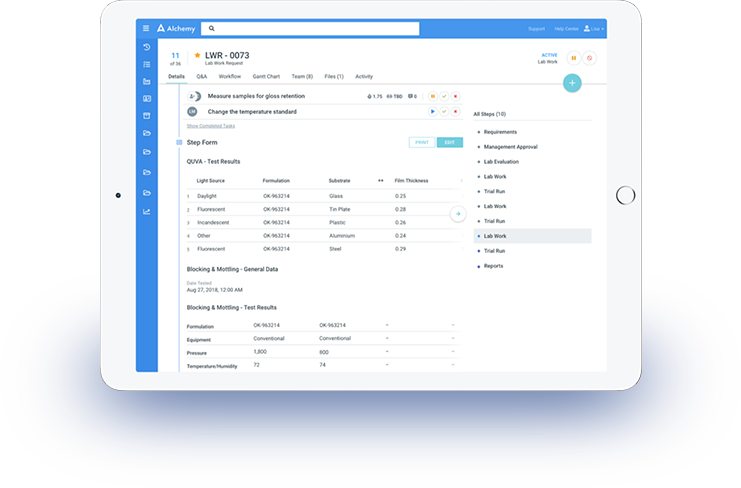Click the 1,800 pressure value

260,352
